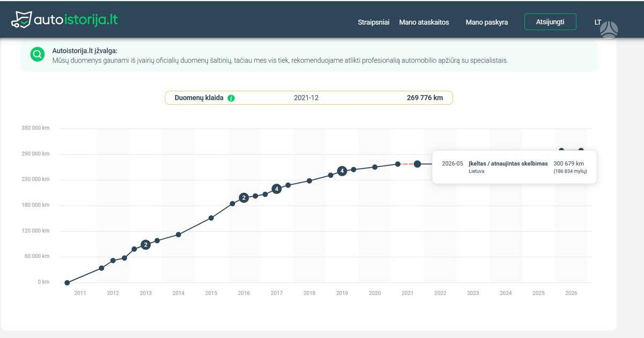The image size is (644, 338).
Task: Click the Duomenų klaida 2021-12 summary bar
Action: coord(309,98)
